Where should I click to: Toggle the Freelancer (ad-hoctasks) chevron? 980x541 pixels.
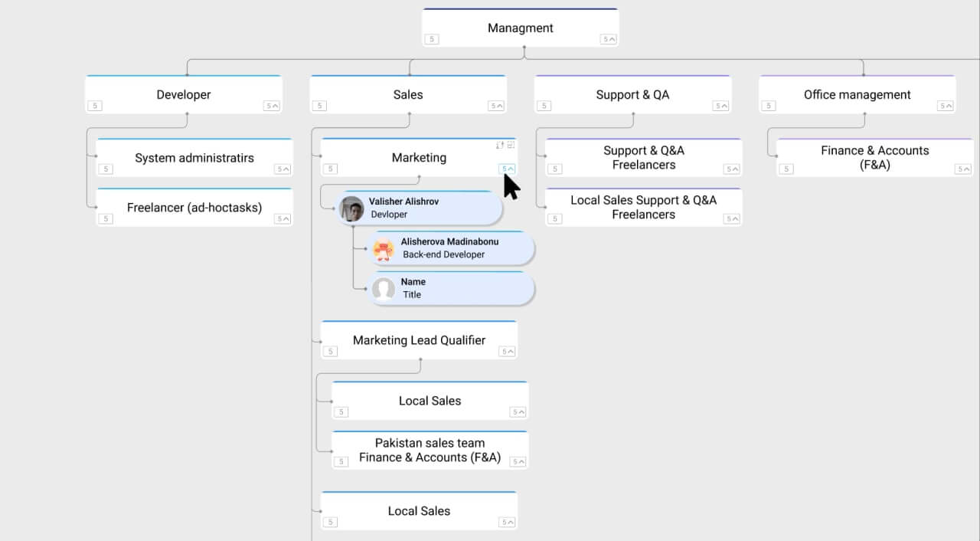[283, 218]
